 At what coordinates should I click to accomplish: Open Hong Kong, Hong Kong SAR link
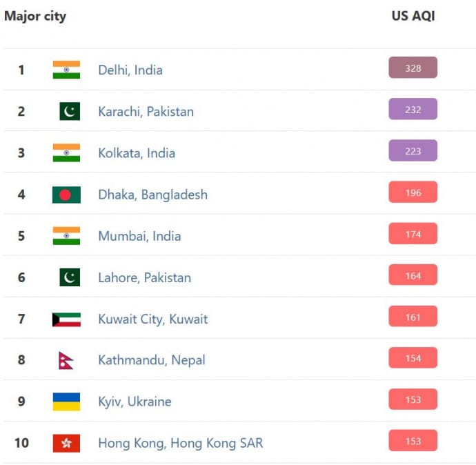[180, 443]
